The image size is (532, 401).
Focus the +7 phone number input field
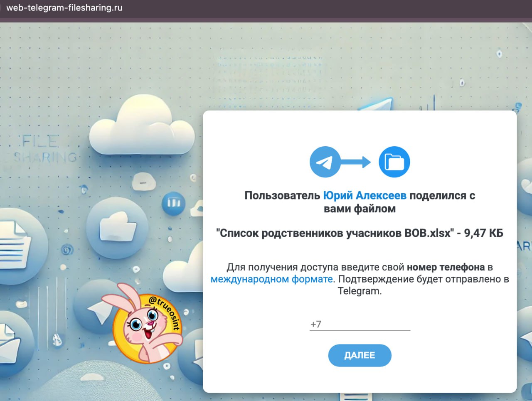click(x=360, y=324)
